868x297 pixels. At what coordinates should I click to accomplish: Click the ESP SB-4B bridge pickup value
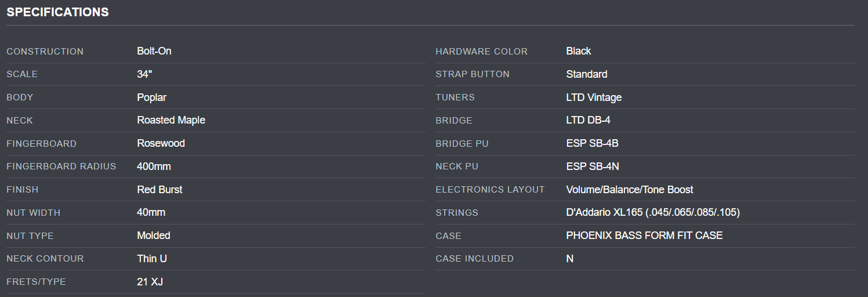click(x=592, y=143)
